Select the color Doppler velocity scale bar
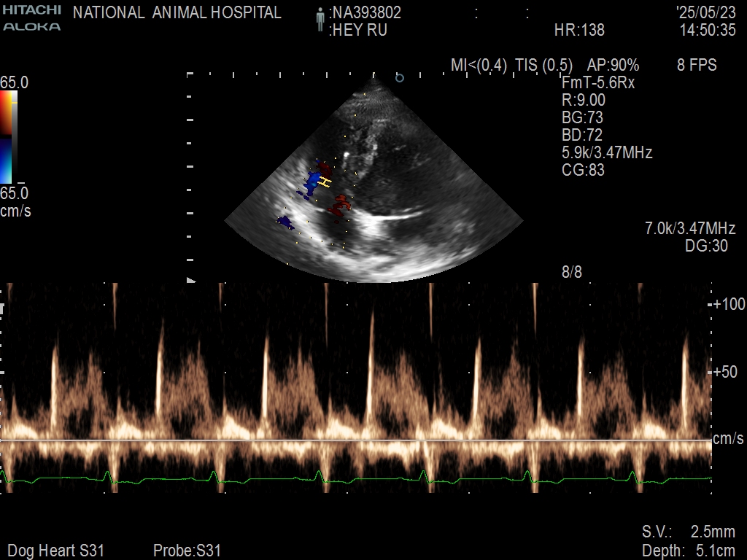Screen dimensions: 747x560 point(7,136)
